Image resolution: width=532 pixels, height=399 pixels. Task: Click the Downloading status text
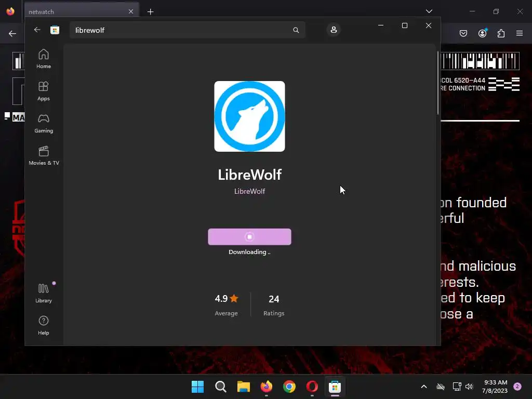pyautogui.click(x=249, y=252)
